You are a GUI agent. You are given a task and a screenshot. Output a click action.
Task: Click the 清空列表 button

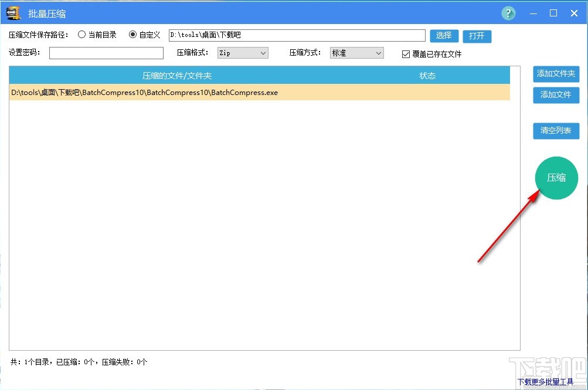[x=555, y=130]
